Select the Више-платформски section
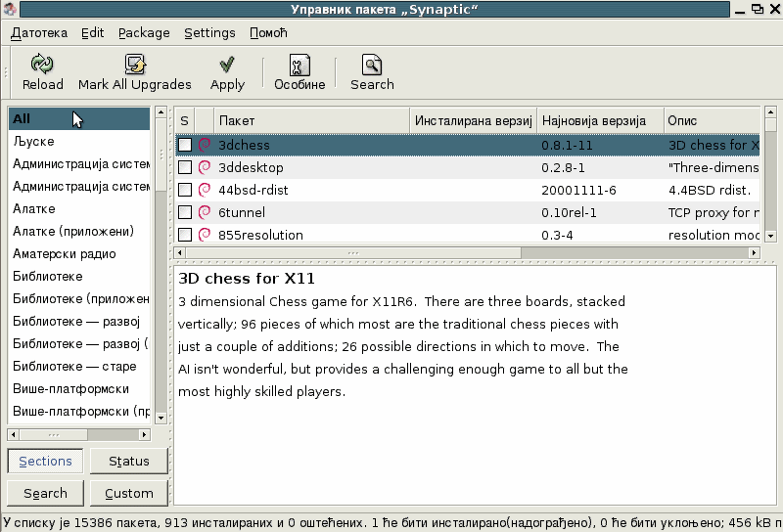 pyautogui.click(x=79, y=388)
